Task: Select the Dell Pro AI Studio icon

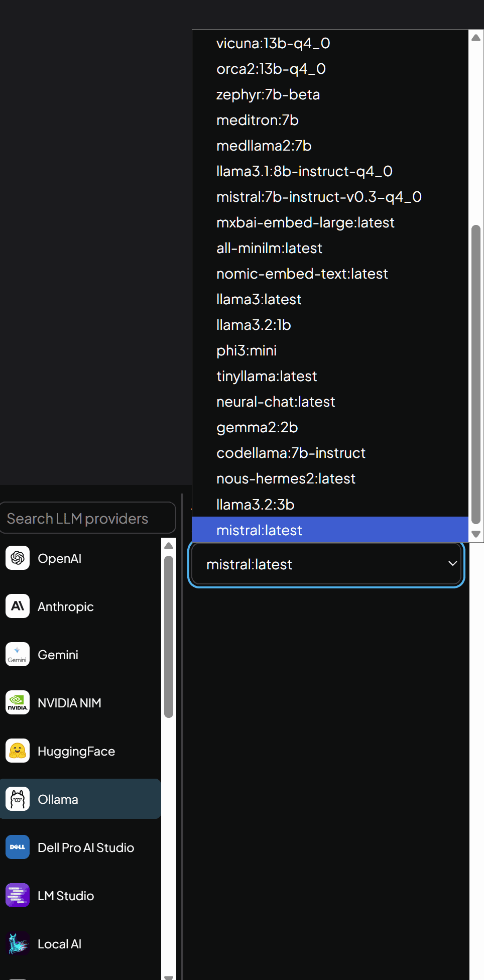Action: point(18,847)
